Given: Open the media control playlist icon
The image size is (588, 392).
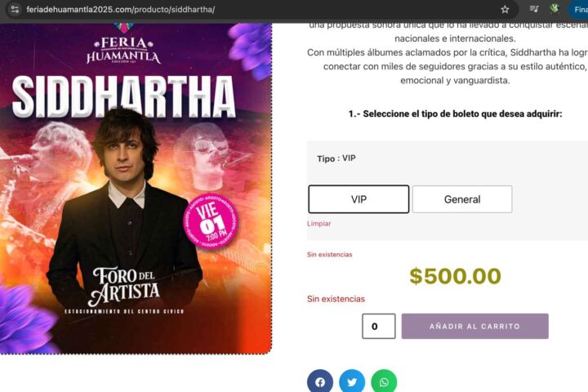Looking at the screenshot, I should pos(534,9).
